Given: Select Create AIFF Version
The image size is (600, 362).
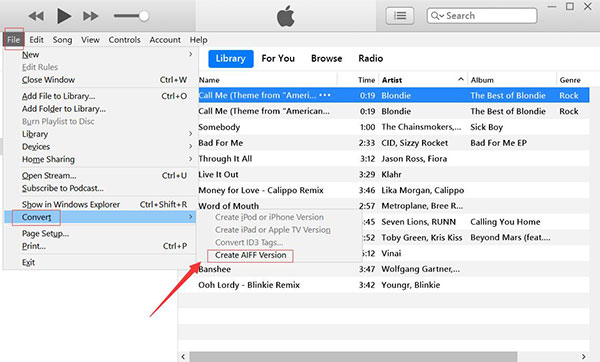Looking at the screenshot, I should pyautogui.click(x=250, y=255).
